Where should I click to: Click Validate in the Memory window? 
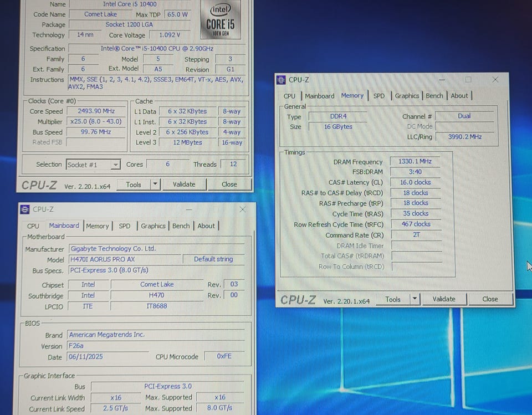[444, 299]
